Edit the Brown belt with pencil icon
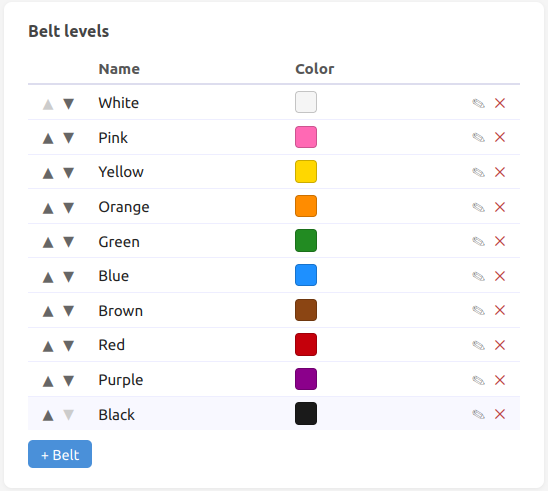Screen dimensions: 548x491 coord(478,310)
